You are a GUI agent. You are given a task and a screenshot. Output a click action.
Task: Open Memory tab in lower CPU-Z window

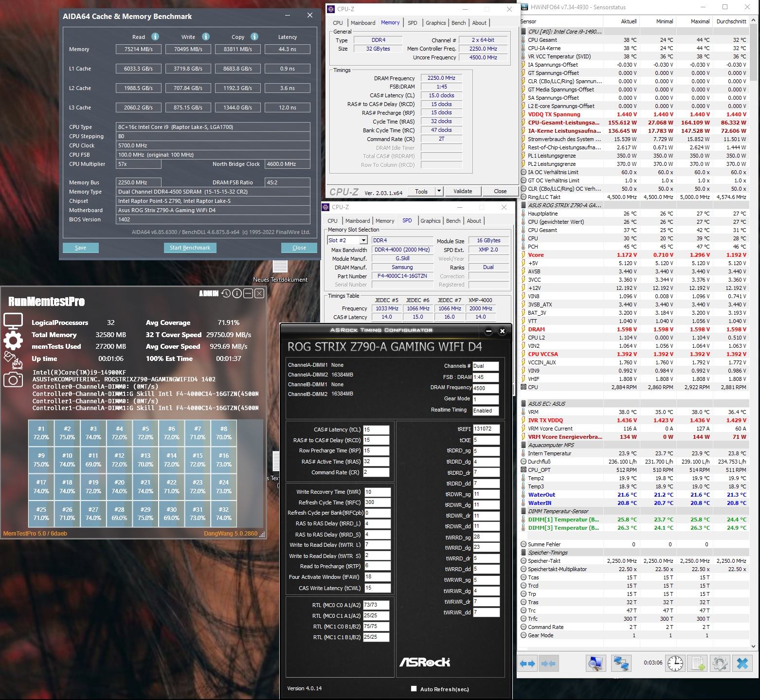(385, 221)
